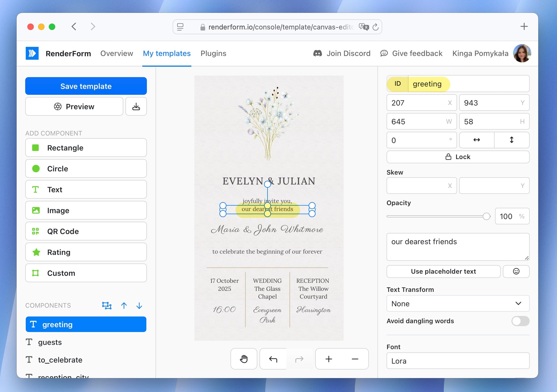This screenshot has height=392, width=557.
Task: Select the guests component in list
Action: [x=50, y=342]
